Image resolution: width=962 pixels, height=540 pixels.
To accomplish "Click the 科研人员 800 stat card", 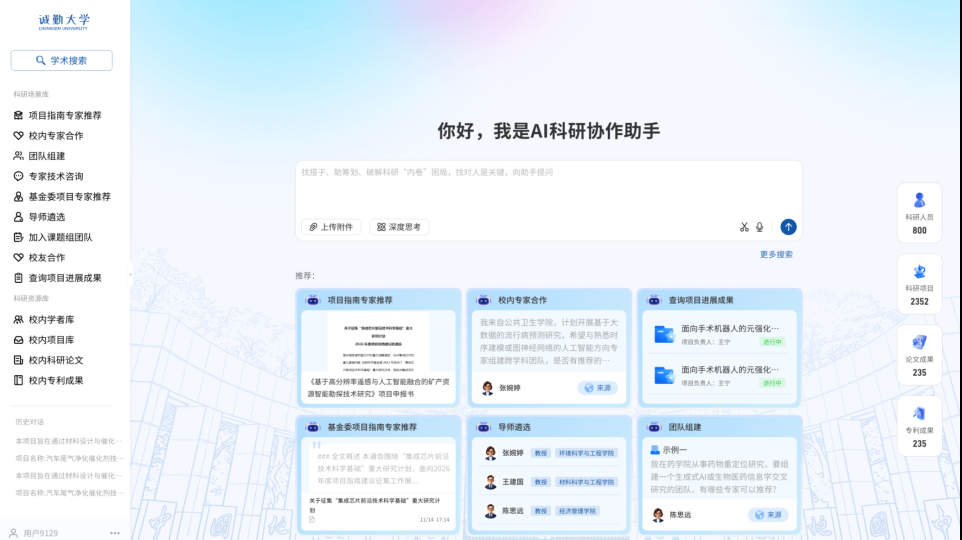I will coord(919,212).
